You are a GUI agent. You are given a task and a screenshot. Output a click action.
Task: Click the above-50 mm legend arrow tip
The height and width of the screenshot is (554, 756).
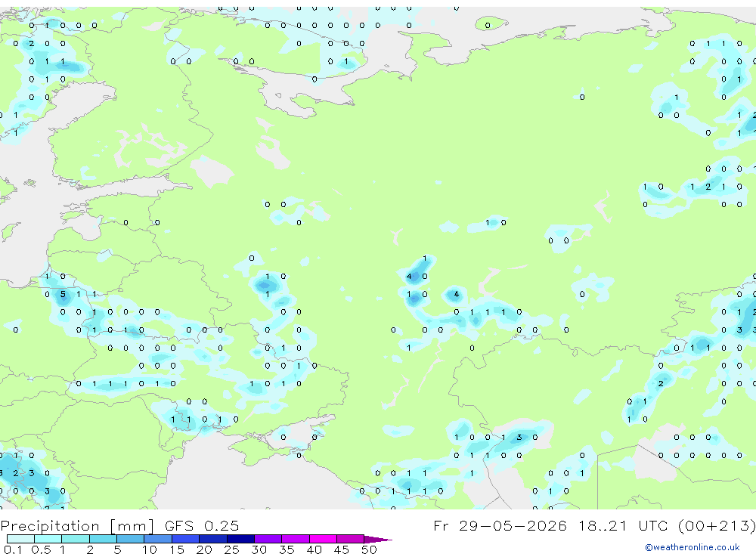(x=378, y=539)
